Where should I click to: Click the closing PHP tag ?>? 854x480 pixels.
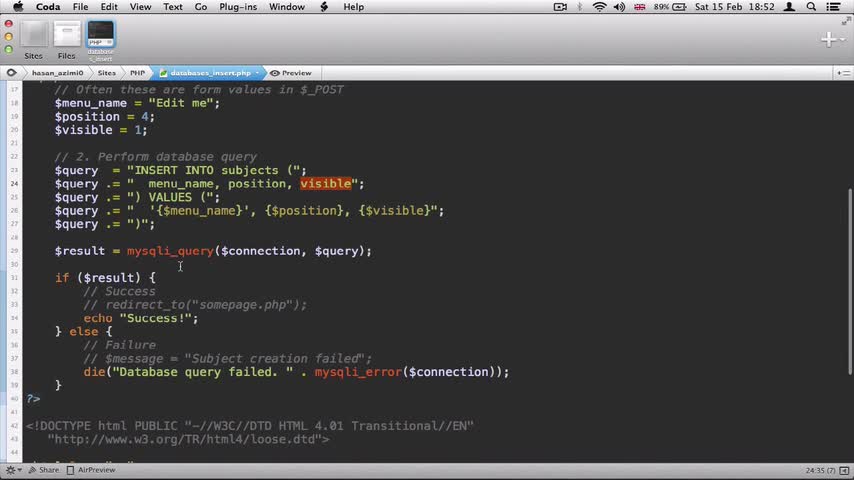tap(33, 399)
